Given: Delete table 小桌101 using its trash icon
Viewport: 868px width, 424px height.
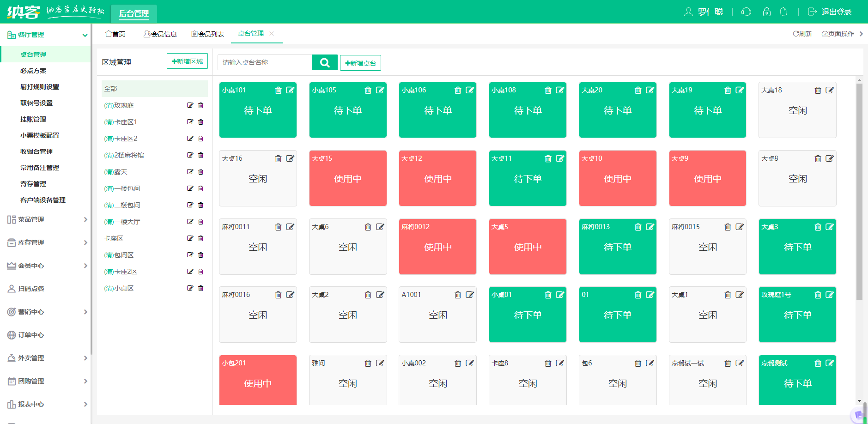Looking at the screenshot, I should [278, 90].
